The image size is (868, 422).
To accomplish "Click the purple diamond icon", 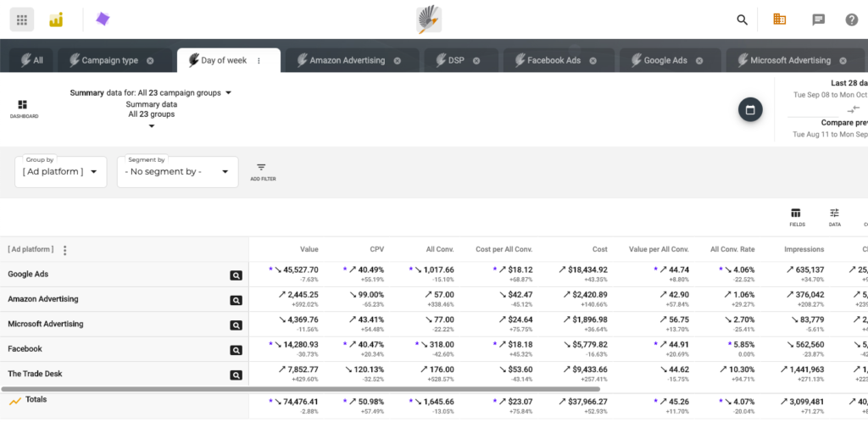I will point(103,19).
